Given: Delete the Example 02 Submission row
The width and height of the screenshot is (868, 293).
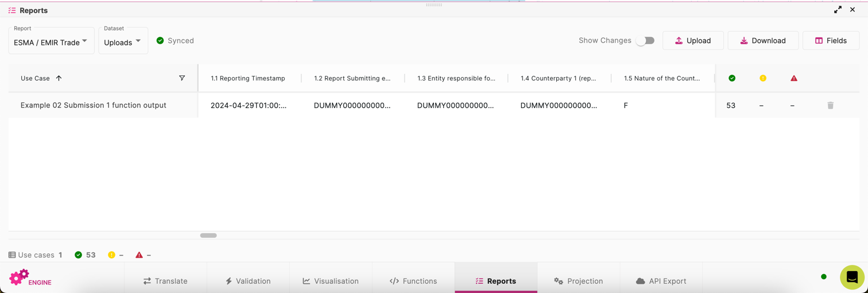Looking at the screenshot, I should click(830, 106).
